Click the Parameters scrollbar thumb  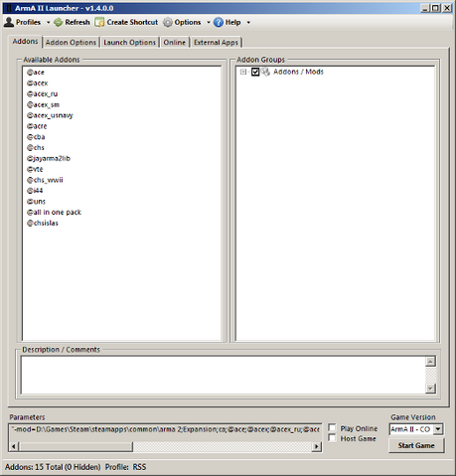[x=76, y=446]
